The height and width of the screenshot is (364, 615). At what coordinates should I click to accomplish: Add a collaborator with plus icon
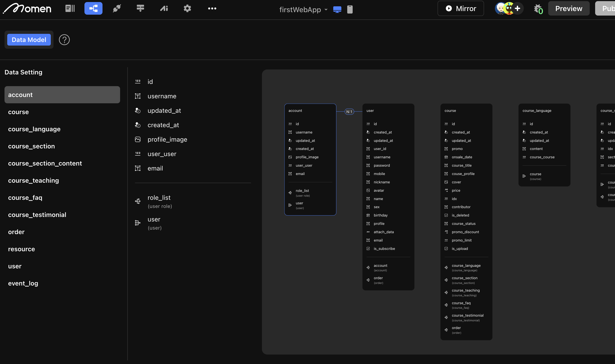(x=517, y=9)
